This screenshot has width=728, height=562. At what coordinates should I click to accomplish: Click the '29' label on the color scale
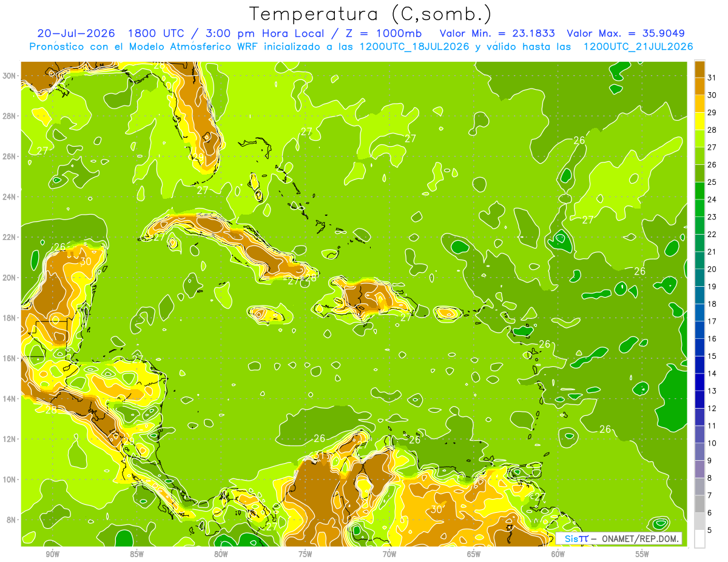click(712, 112)
